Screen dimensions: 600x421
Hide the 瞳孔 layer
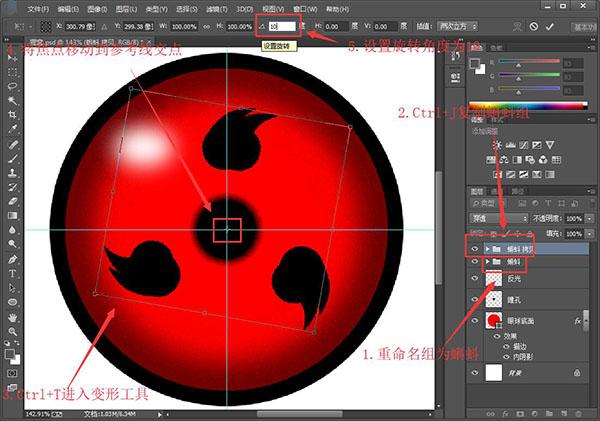(x=475, y=299)
